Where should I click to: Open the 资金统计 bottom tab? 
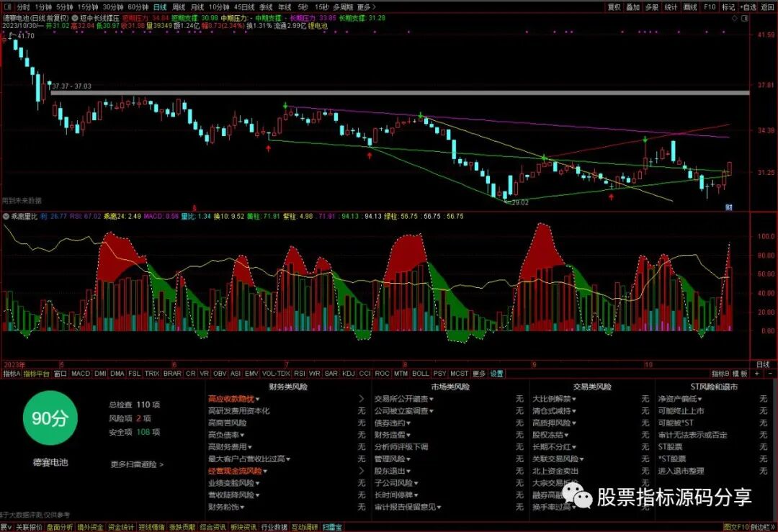(121, 527)
